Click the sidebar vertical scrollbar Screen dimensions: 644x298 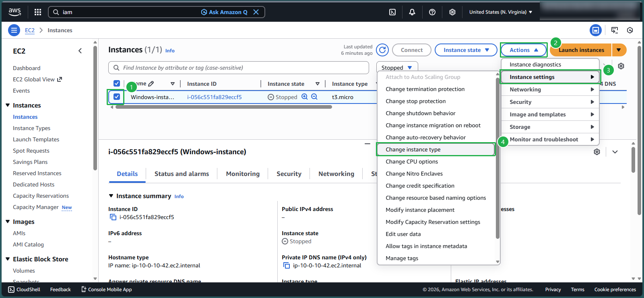tap(95, 108)
